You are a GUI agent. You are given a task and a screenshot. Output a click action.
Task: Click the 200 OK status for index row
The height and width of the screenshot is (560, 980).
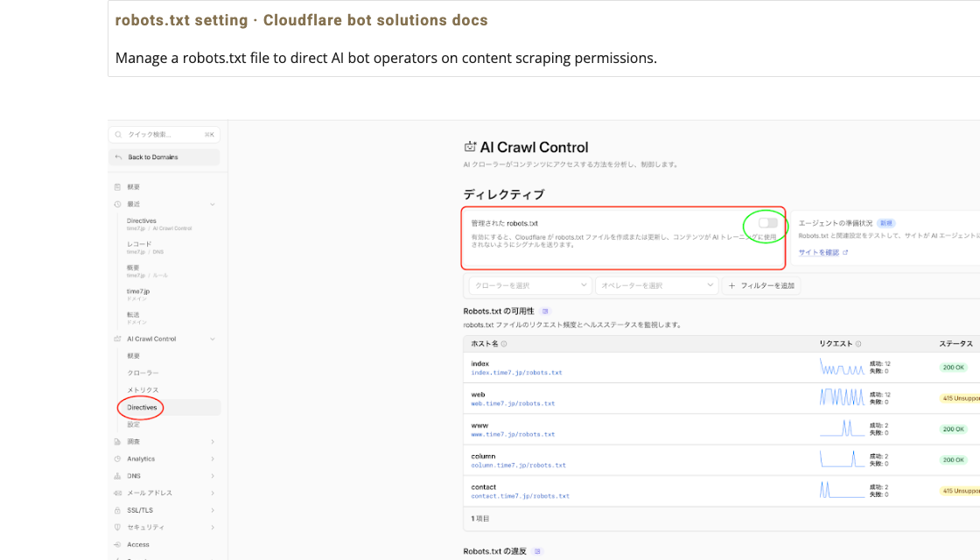click(x=953, y=367)
